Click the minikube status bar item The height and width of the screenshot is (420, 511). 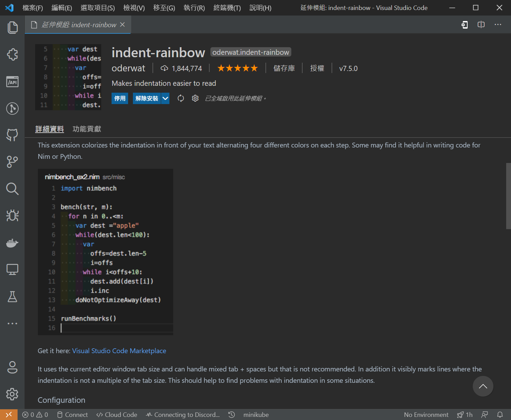tap(255, 414)
